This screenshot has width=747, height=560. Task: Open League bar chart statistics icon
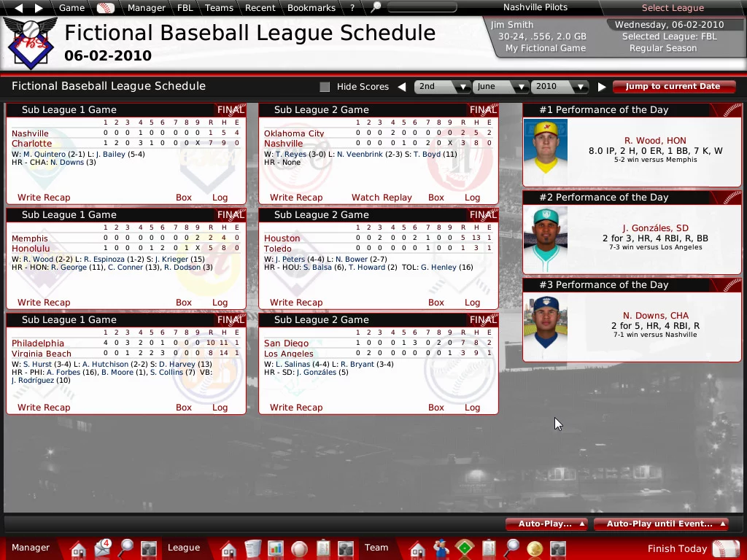pyautogui.click(x=276, y=548)
